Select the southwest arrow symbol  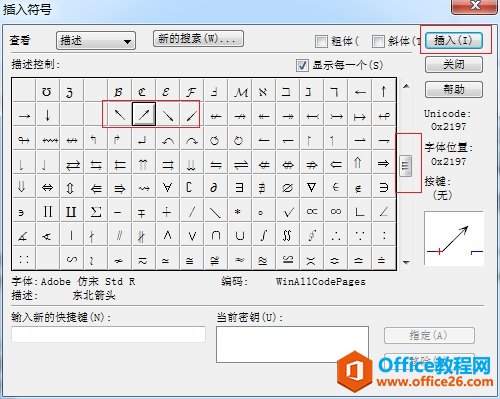pos(191,115)
